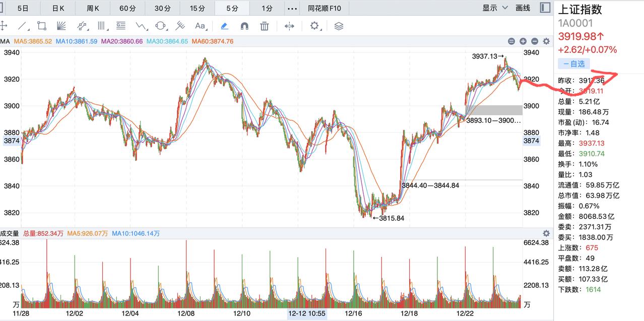Select the parallel channel tool
This screenshot has height=321, width=644.
82,26
